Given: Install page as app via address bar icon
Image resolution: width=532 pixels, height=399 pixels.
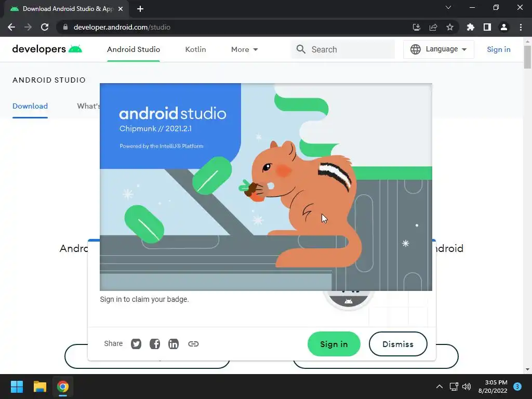Looking at the screenshot, I should tap(416, 27).
